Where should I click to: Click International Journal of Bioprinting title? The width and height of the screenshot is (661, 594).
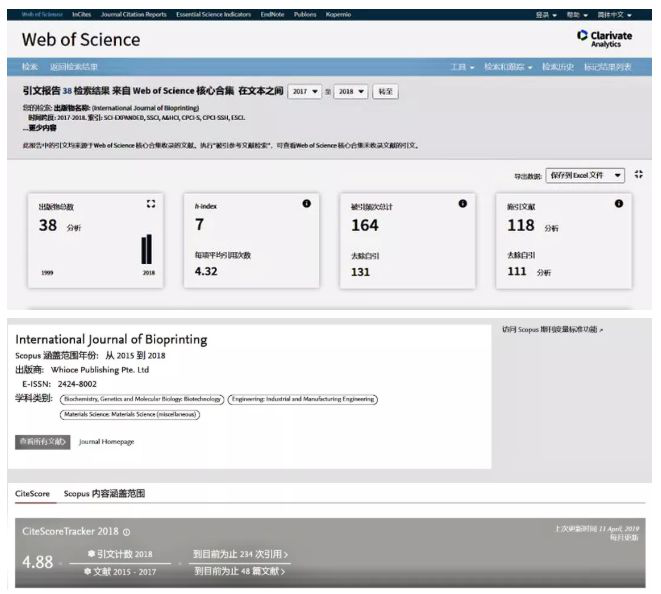pos(111,339)
